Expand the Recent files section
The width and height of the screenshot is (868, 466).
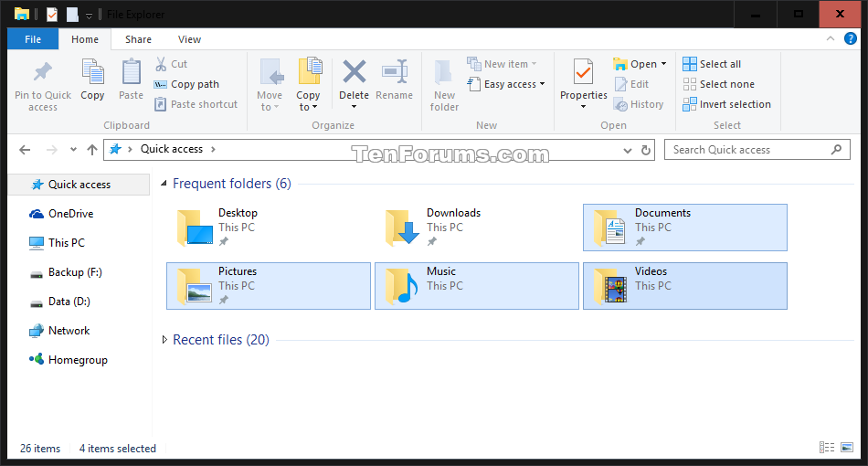coord(164,340)
